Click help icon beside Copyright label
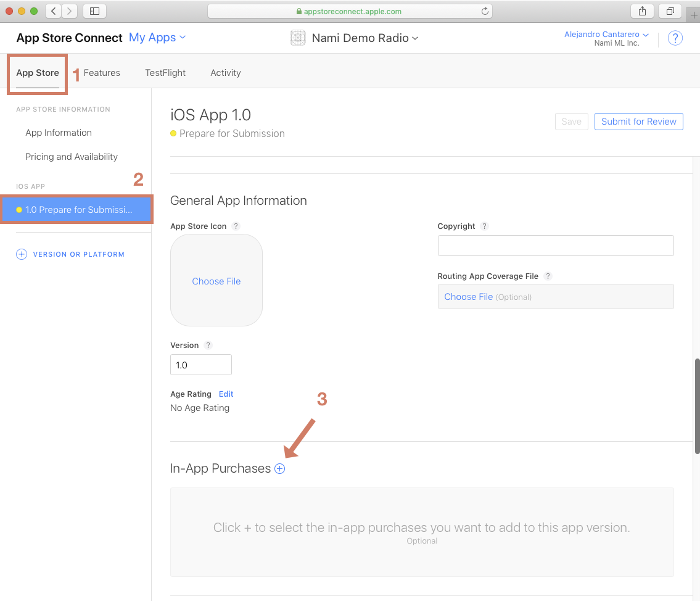 pyautogui.click(x=484, y=226)
